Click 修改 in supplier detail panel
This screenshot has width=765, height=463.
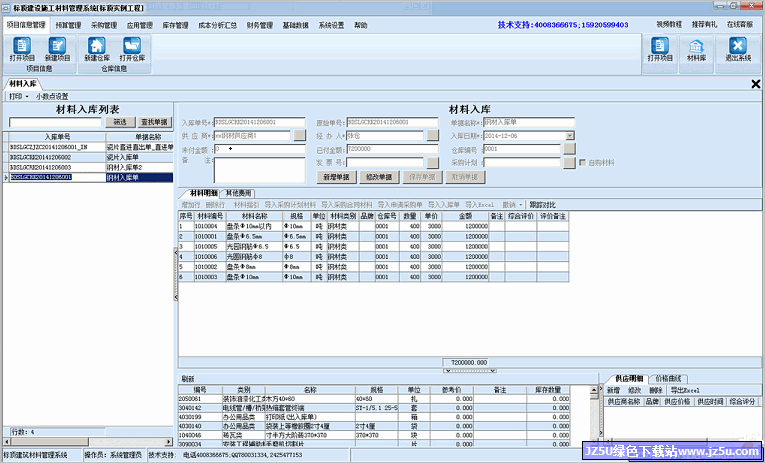pyautogui.click(x=634, y=390)
